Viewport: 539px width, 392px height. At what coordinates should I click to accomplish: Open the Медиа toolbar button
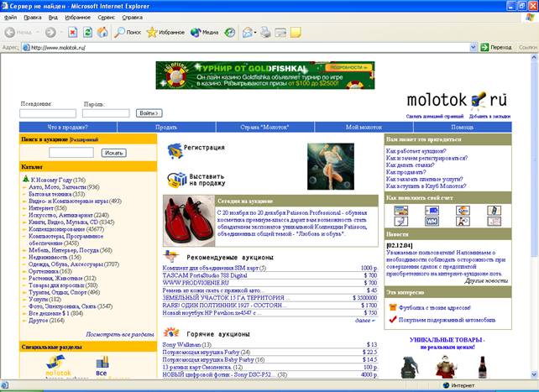click(x=205, y=32)
